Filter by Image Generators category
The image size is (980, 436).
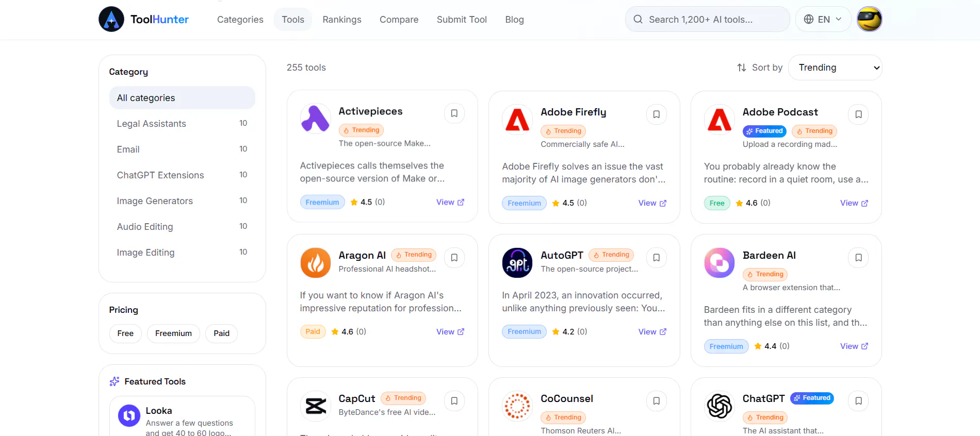tap(182, 201)
